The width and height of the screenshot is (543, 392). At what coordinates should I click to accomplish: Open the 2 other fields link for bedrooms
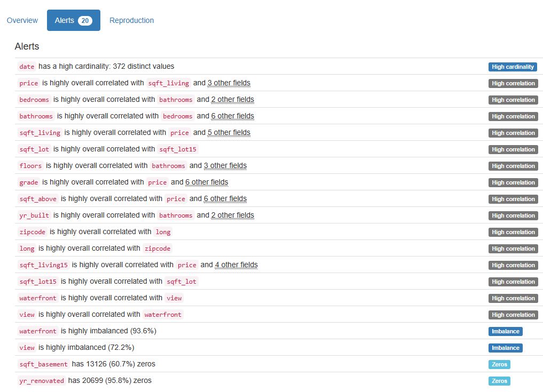coord(234,100)
